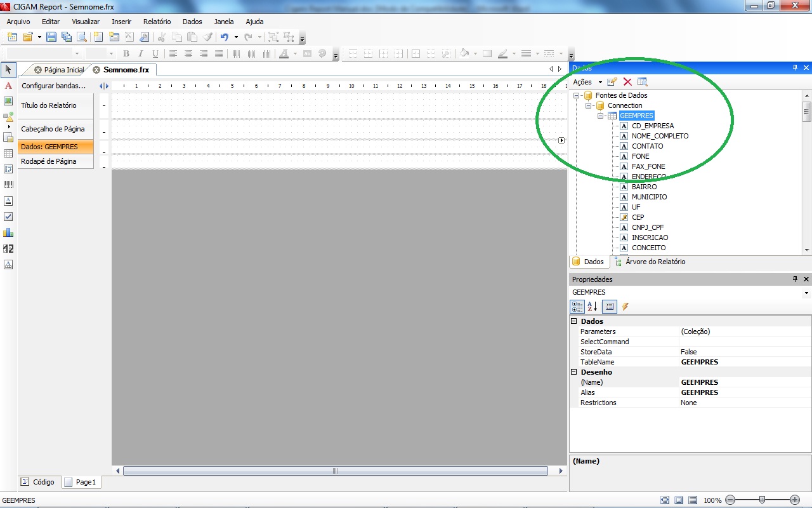Image resolution: width=812 pixels, height=508 pixels.
Task: Click the SelectCommand property value field
Action: 745,342
